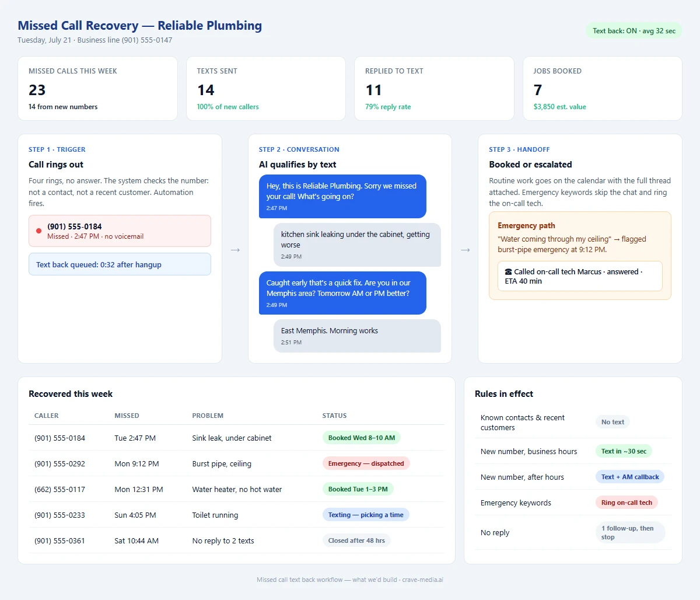Click the Mon 12:31 PM missed time

pyautogui.click(x=139, y=489)
